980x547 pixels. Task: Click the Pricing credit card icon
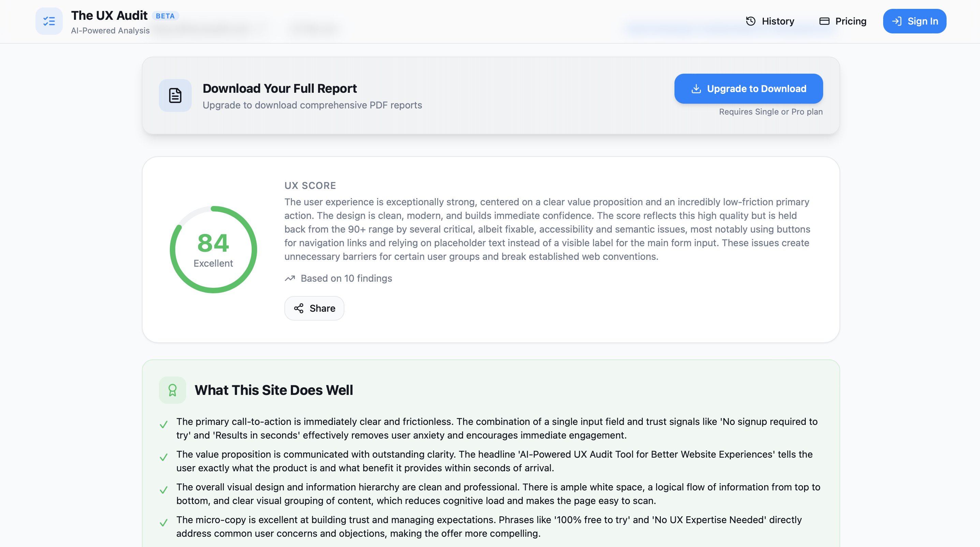825,21
